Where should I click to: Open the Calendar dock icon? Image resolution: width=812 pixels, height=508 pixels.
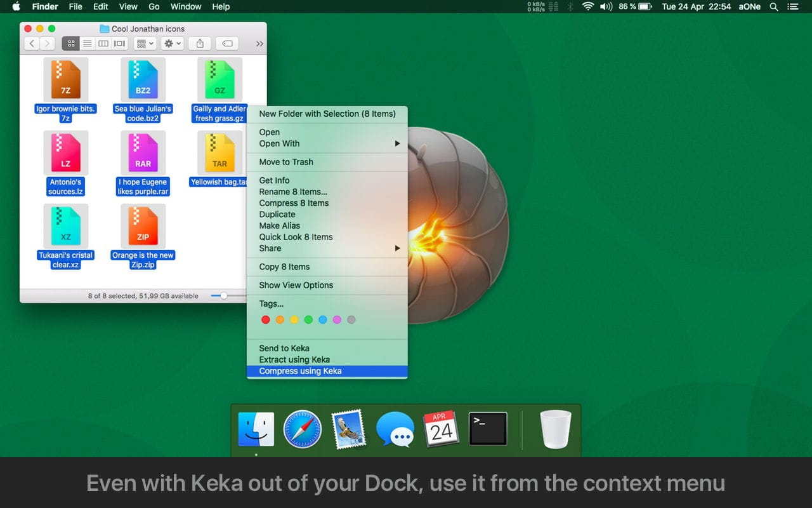pyautogui.click(x=441, y=429)
